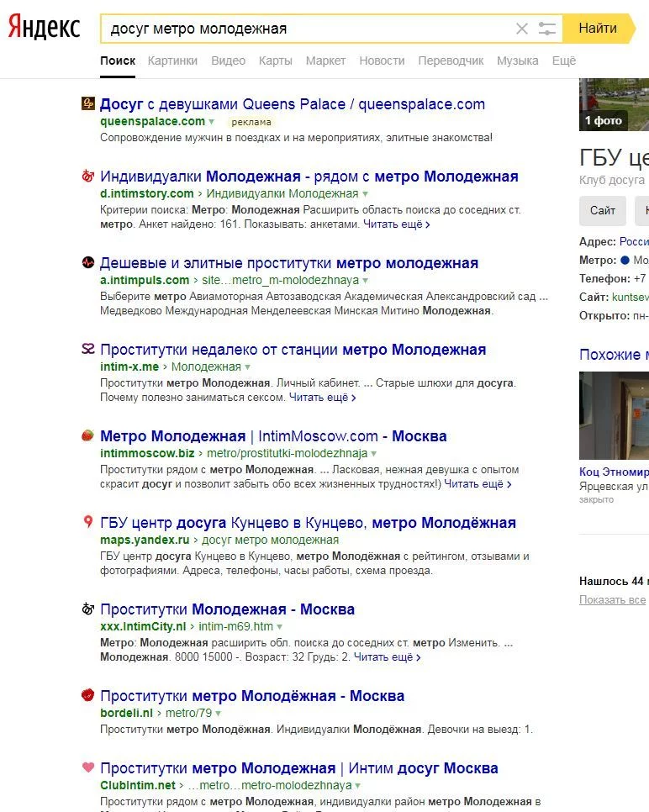Open the Маркет tab
Image resolution: width=649 pixels, height=812 pixels.
pos(325,61)
